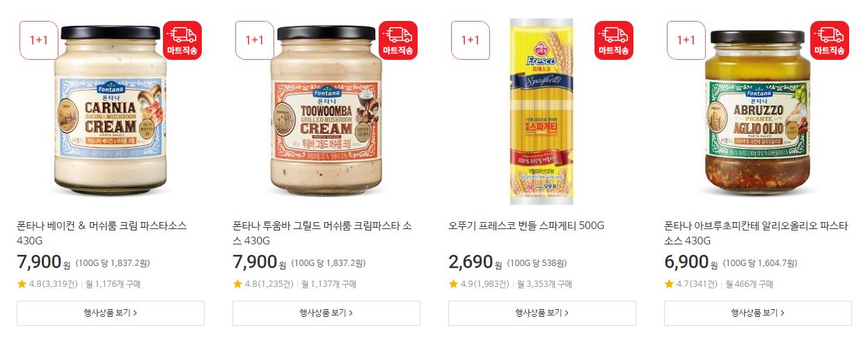868x337 pixels.
Task: Click the Fresco spaghetti package image
Action: tap(542, 111)
